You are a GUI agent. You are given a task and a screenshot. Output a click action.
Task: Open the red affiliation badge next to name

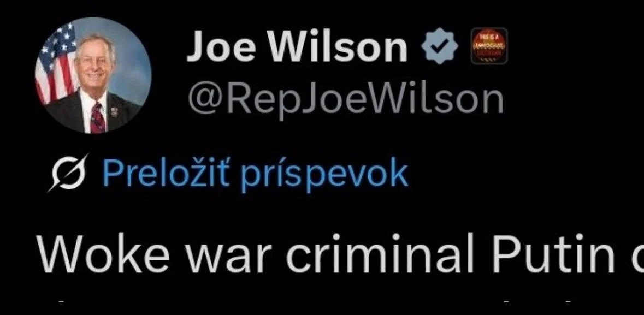(489, 46)
